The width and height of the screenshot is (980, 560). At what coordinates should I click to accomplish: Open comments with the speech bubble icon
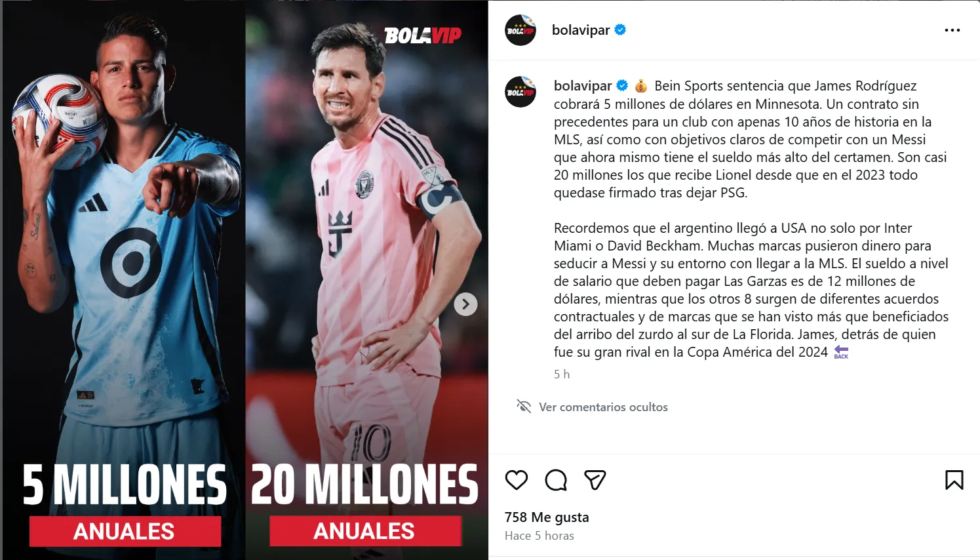[556, 480]
